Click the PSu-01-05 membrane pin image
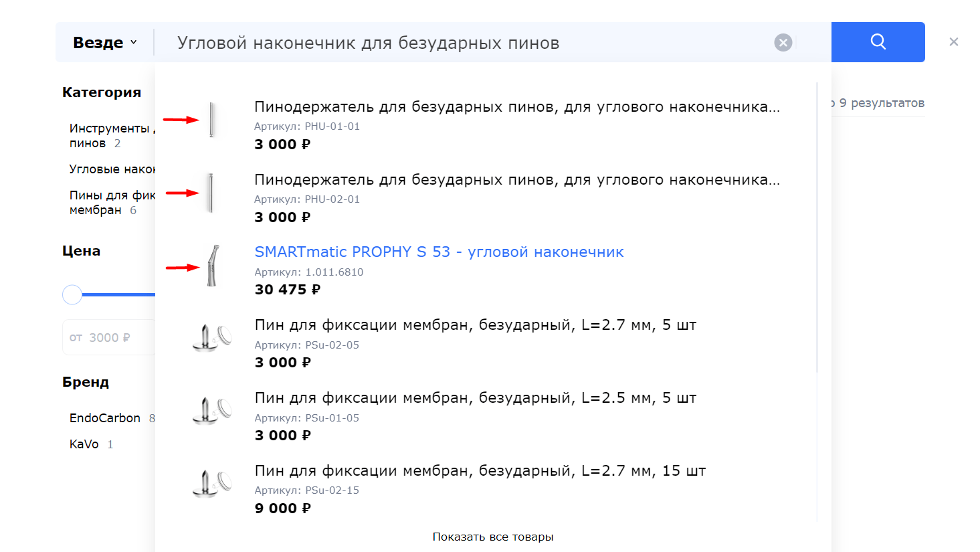The height and width of the screenshot is (552, 980). 212,411
